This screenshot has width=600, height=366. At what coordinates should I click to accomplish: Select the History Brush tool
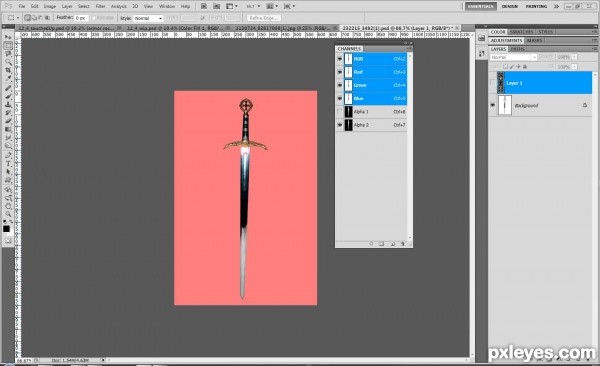pyautogui.click(x=8, y=113)
